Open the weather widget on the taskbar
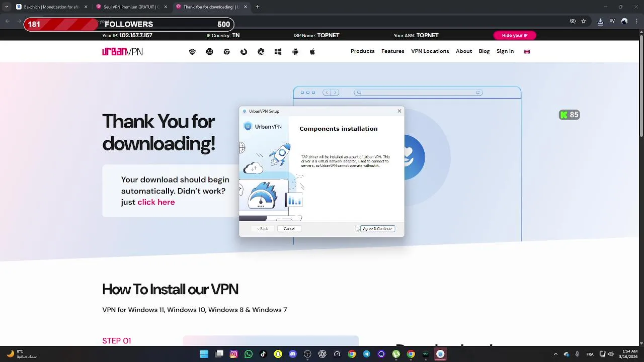The width and height of the screenshot is (644, 362). click(x=21, y=354)
